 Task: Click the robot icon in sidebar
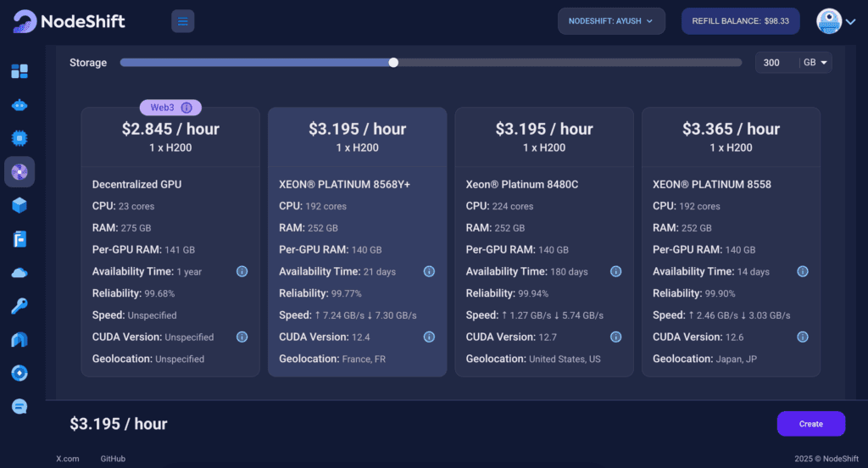(19, 105)
